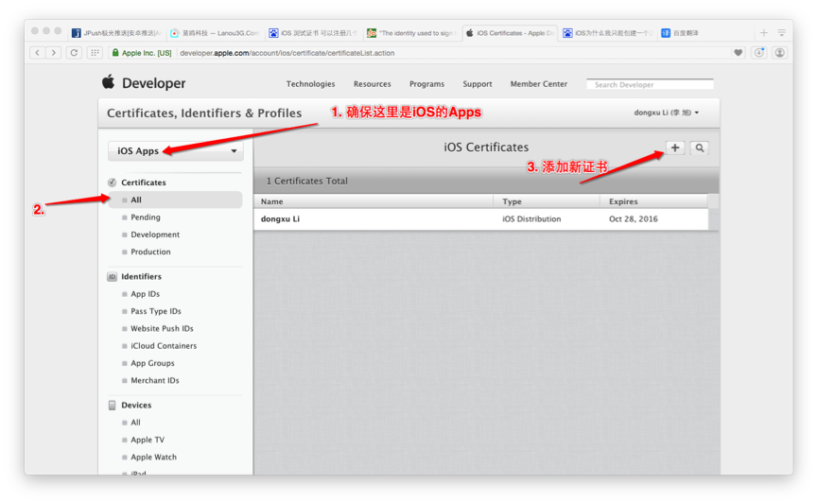818x504 pixels.
Task: Select Production certificates
Action: pos(150,252)
